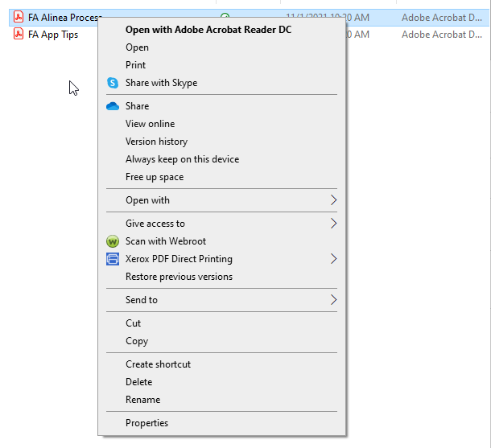Choose Cut from the context menu

pyautogui.click(x=221, y=323)
